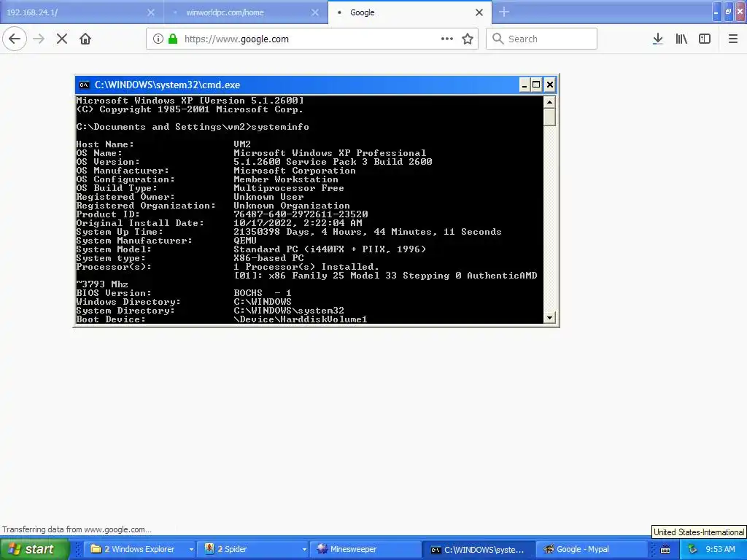The width and height of the screenshot is (747, 560).
Task: Switch to the winworldpc.com/home tab
Action: 247,12
